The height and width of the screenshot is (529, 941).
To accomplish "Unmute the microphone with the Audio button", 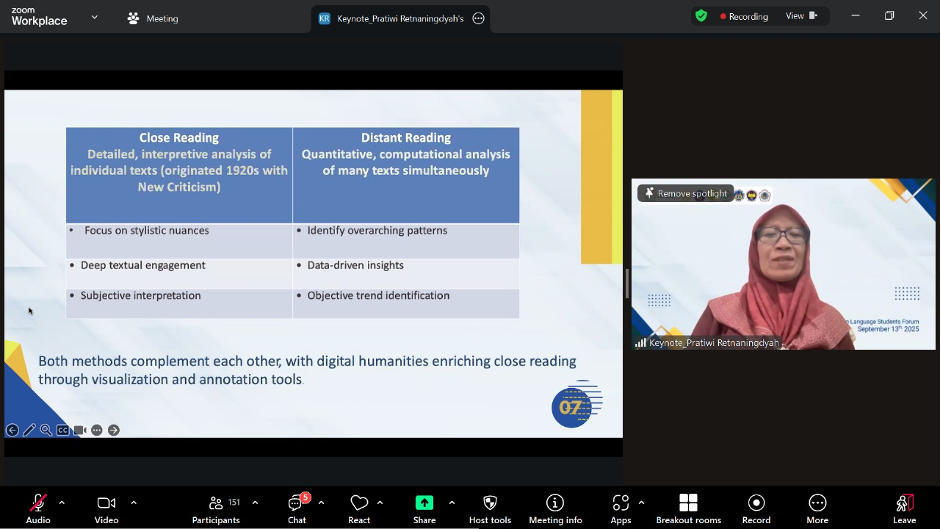I will [x=38, y=503].
